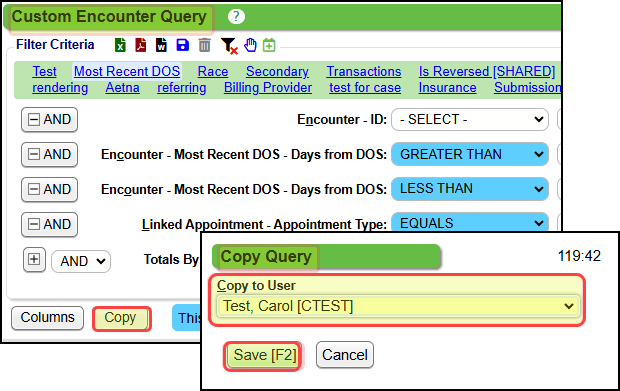
Task: Add a new criteria row with plus button
Action: [x=34, y=260]
